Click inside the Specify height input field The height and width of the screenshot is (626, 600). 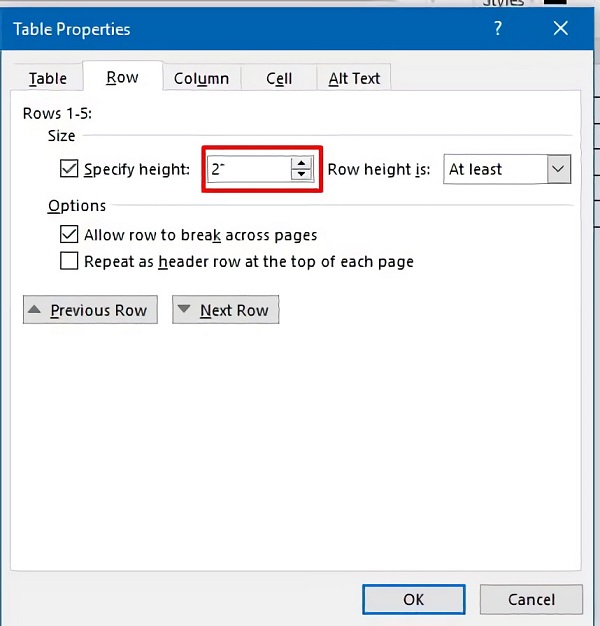pyautogui.click(x=248, y=169)
